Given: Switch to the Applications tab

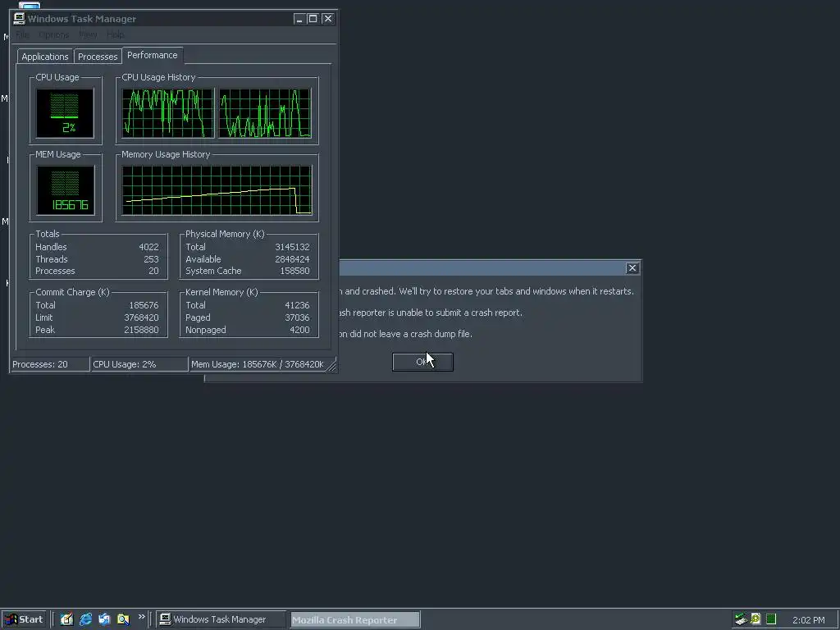Looking at the screenshot, I should pos(45,57).
